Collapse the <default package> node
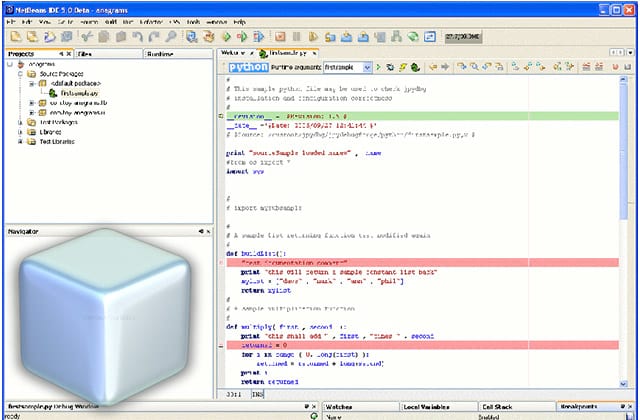This screenshot has height=420, width=640. pyautogui.click(x=31, y=83)
